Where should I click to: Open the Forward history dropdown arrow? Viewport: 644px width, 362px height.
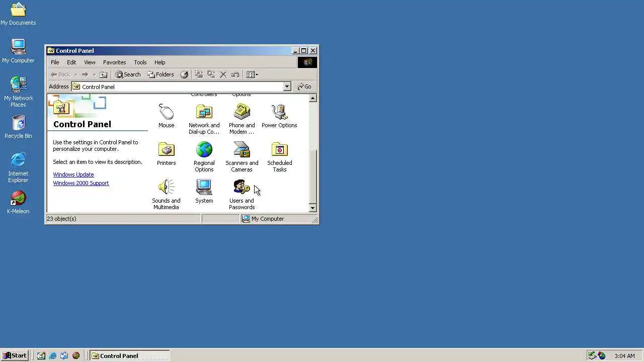(x=94, y=74)
